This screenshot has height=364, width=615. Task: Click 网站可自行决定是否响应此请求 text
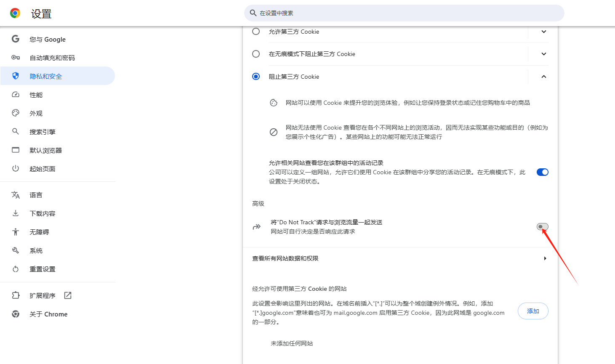point(313,231)
